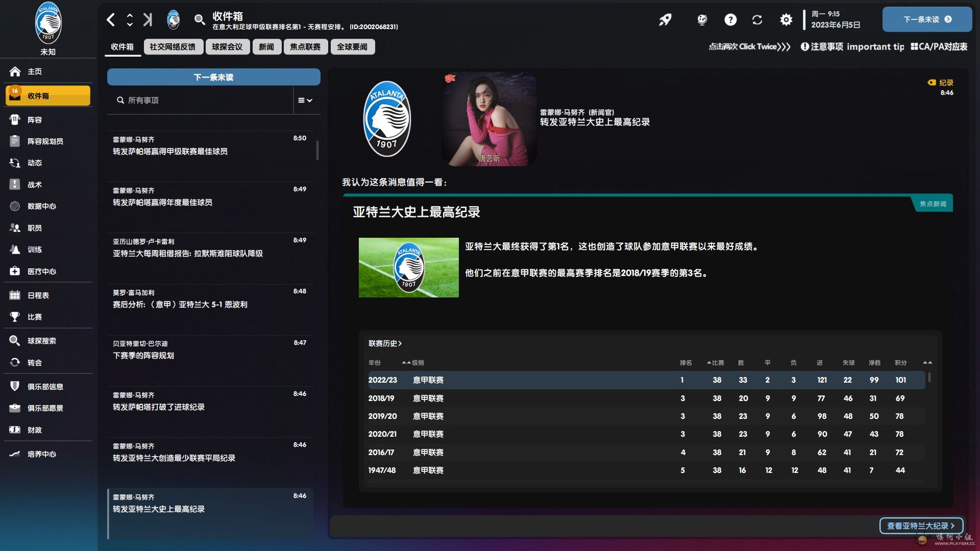Expand the 联赛历史 link
Image resolution: width=980 pixels, height=551 pixels.
pyautogui.click(x=385, y=343)
